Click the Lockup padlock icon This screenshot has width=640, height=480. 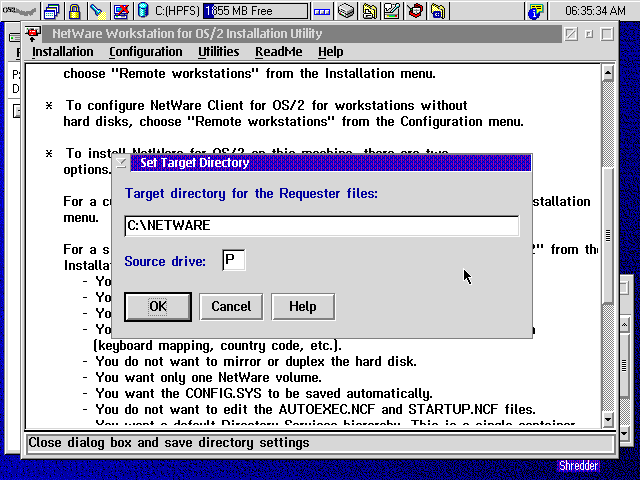point(74,11)
